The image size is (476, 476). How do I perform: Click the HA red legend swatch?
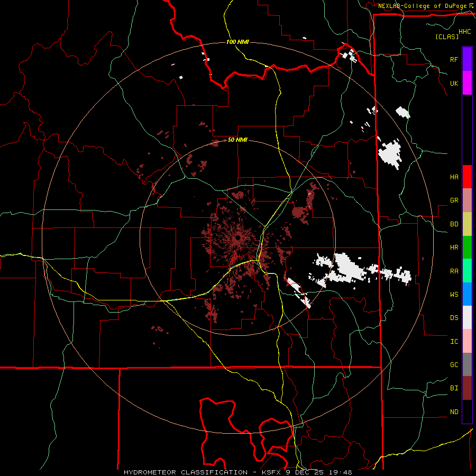click(467, 177)
